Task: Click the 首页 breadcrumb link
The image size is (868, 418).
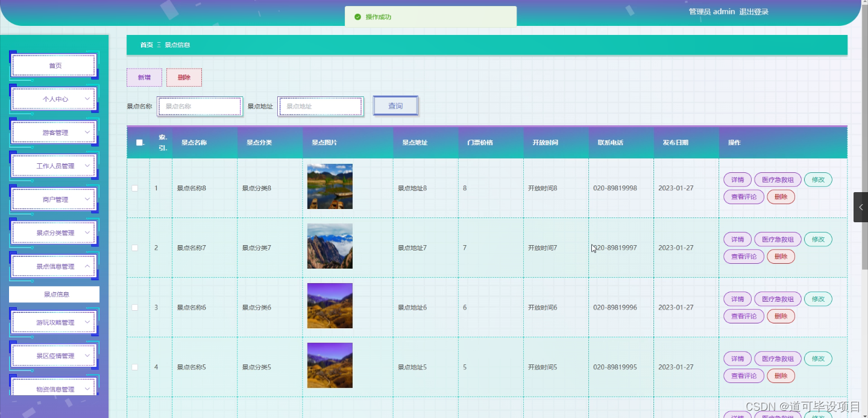Action: (146, 45)
